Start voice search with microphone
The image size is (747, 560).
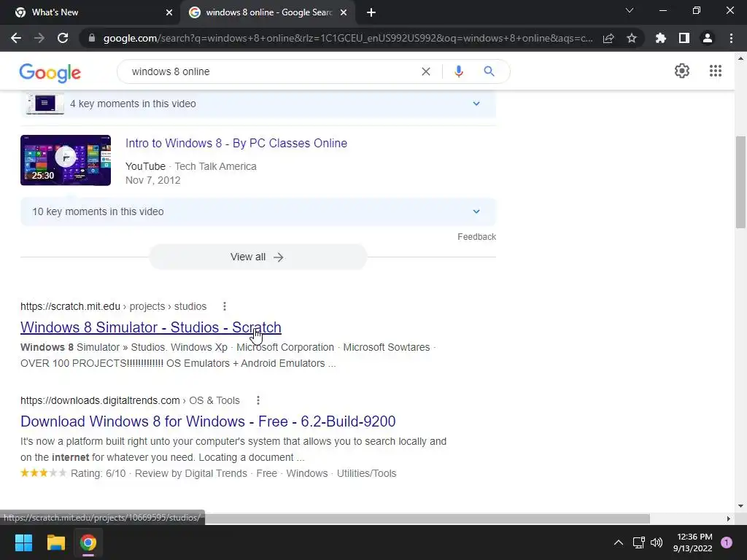[x=459, y=71]
